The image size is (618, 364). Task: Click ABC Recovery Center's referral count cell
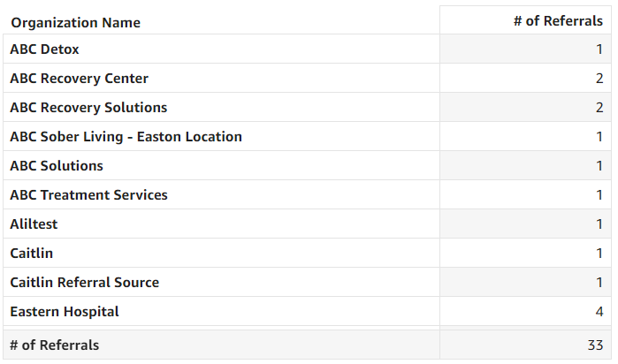(599, 79)
